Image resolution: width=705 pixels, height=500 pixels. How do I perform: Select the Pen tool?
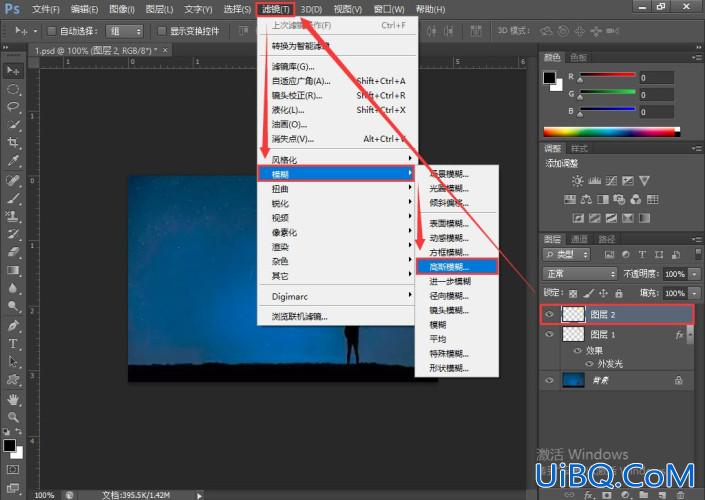(x=13, y=326)
